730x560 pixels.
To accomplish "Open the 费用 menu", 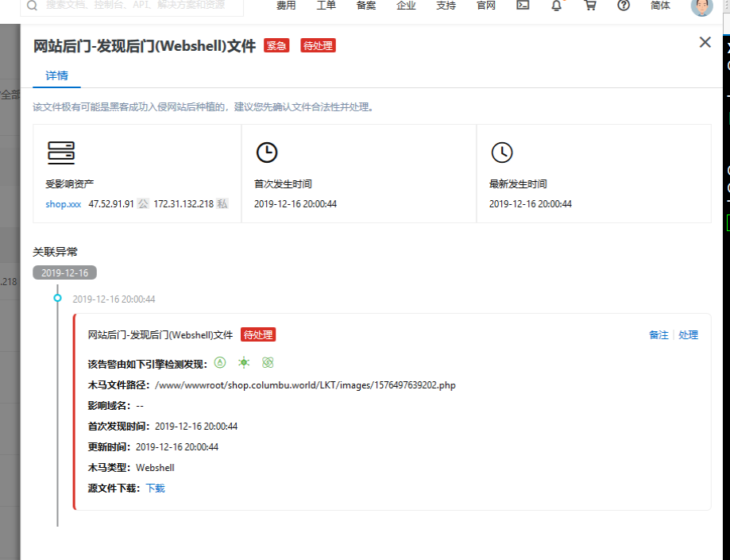I will 286,6.
